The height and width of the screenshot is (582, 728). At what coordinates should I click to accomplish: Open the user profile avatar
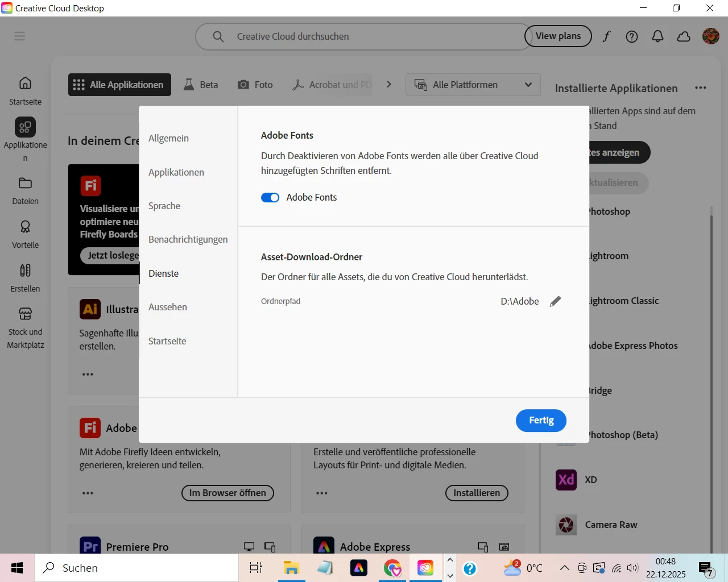click(x=711, y=36)
